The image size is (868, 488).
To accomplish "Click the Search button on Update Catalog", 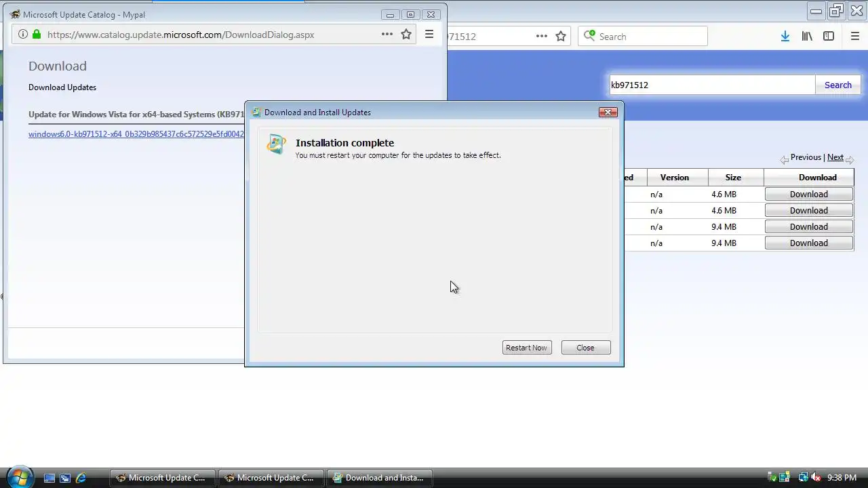I will coord(838,85).
